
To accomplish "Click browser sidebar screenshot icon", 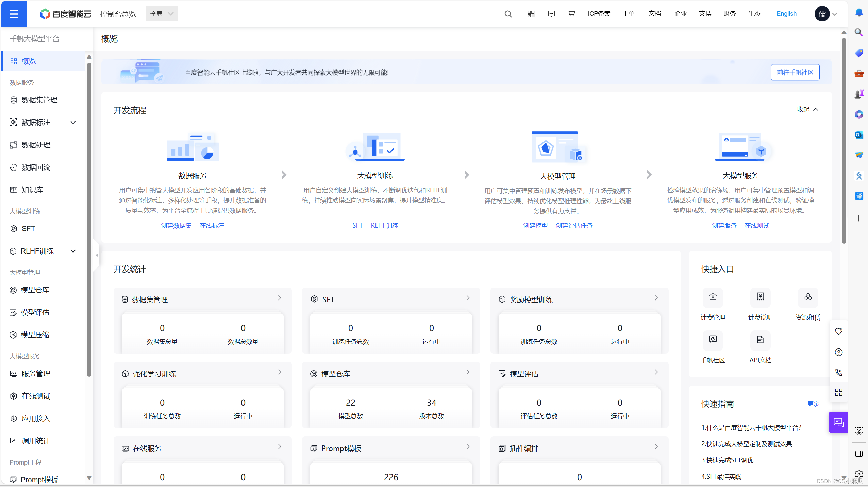I will click(x=859, y=431).
